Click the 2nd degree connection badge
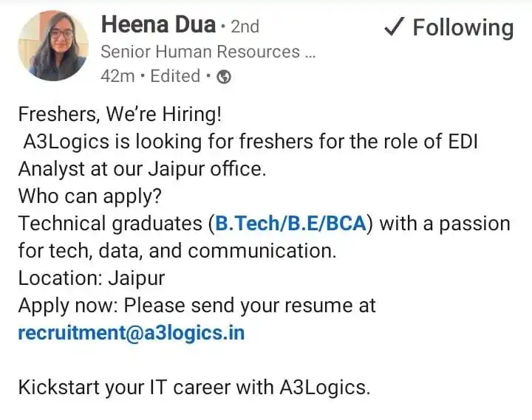532x420 pixels. coord(245,27)
